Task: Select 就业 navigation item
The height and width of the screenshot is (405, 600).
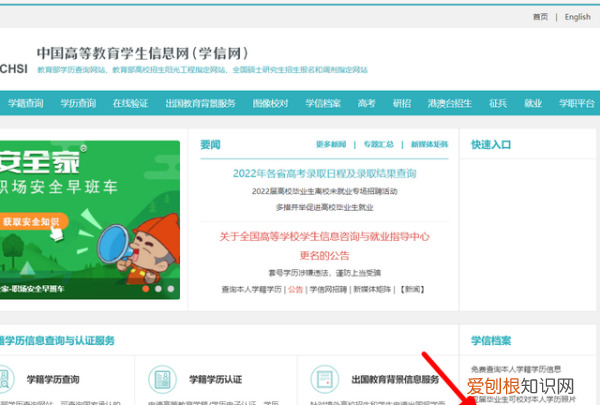Action: point(533,103)
